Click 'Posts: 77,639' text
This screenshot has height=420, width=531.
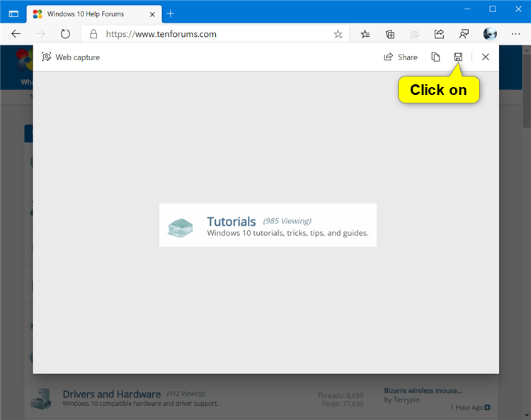click(343, 404)
